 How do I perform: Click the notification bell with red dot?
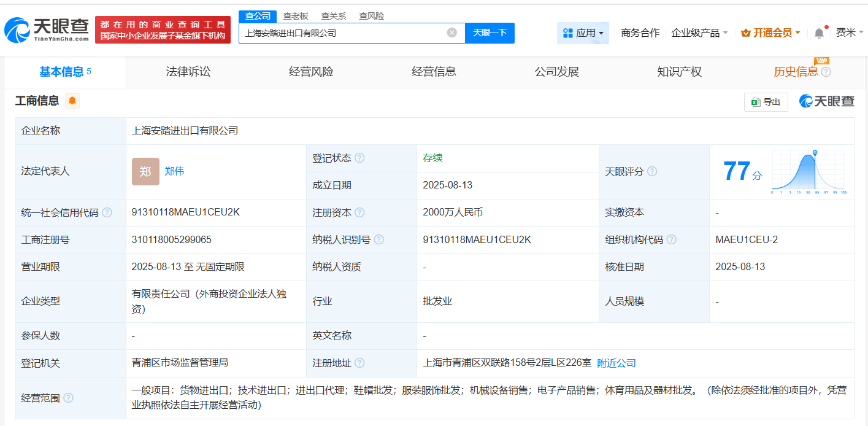(x=818, y=33)
